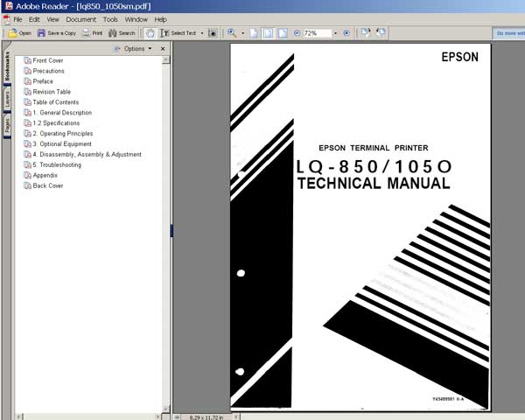The height and width of the screenshot is (420, 525).
Task: Set view to Fit Width icon
Action: tap(283, 33)
